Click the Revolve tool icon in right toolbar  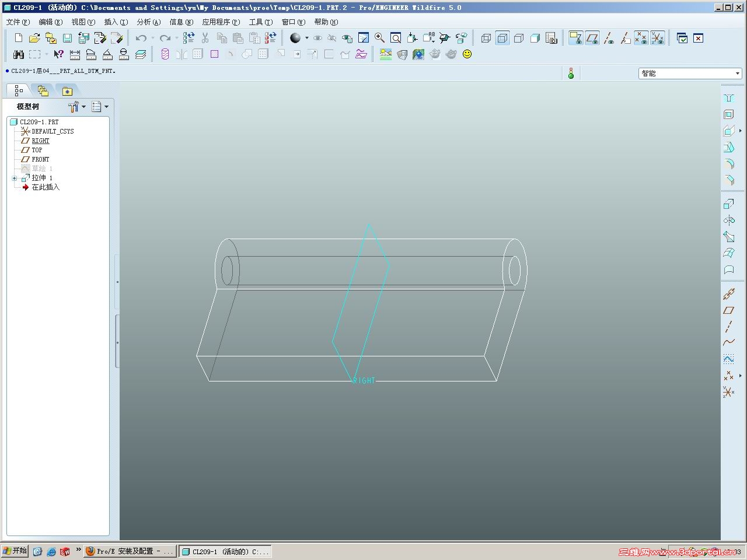pyautogui.click(x=729, y=220)
